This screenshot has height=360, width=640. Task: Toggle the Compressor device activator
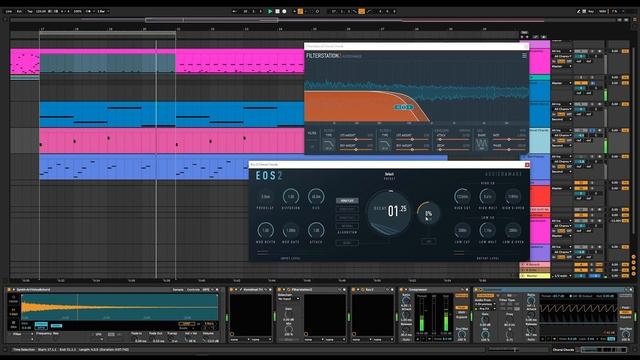401,290
